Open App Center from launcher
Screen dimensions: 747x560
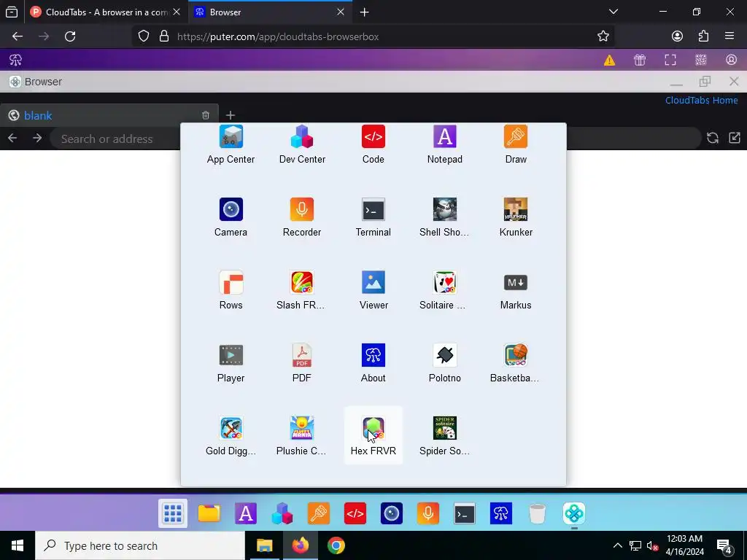tap(231, 144)
